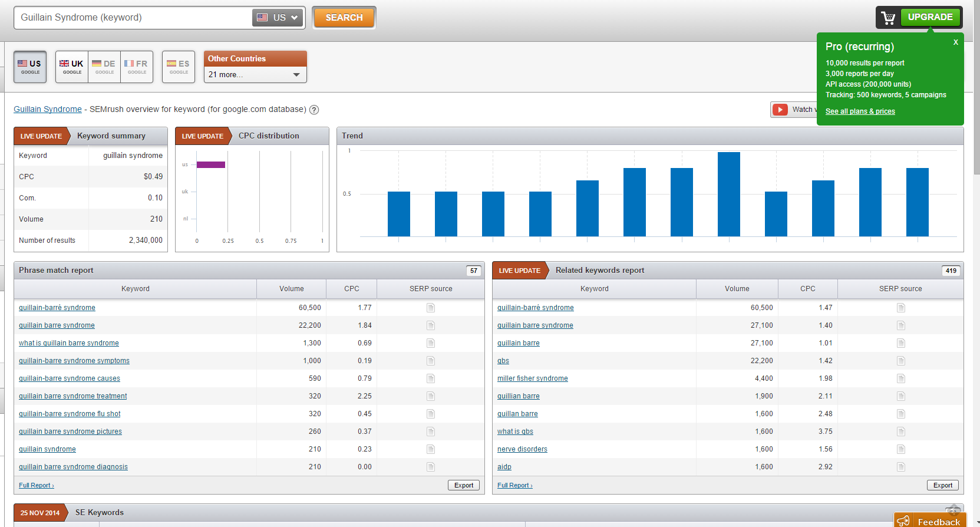Viewport: 980px width, 527px height.
Task: Sort phrase match table by Volume
Action: [292, 289]
